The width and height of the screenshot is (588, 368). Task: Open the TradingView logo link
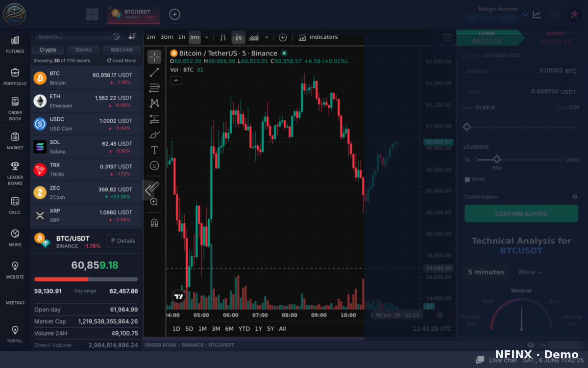[x=178, y=296]
